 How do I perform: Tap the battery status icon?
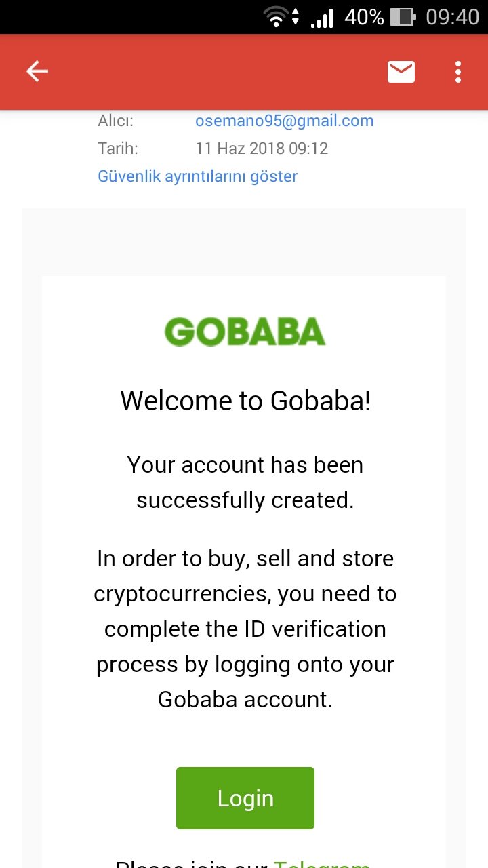pos(403,17)
